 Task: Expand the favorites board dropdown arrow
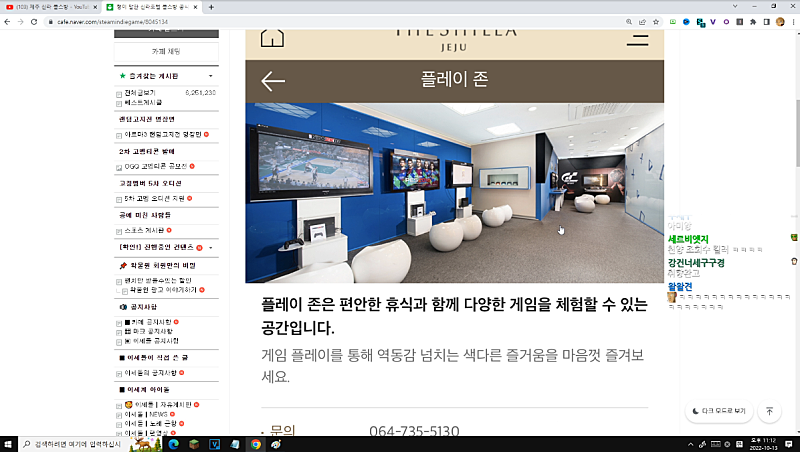(x=211, y=76)
